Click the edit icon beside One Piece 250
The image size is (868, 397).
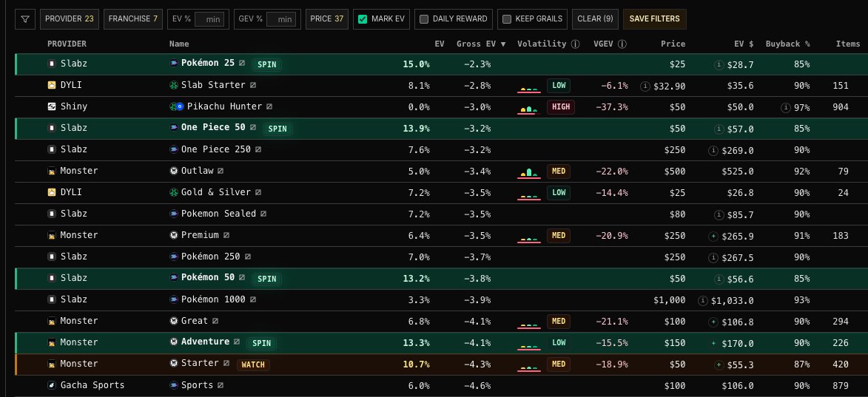pyautogui.click(x=258, y=149)
